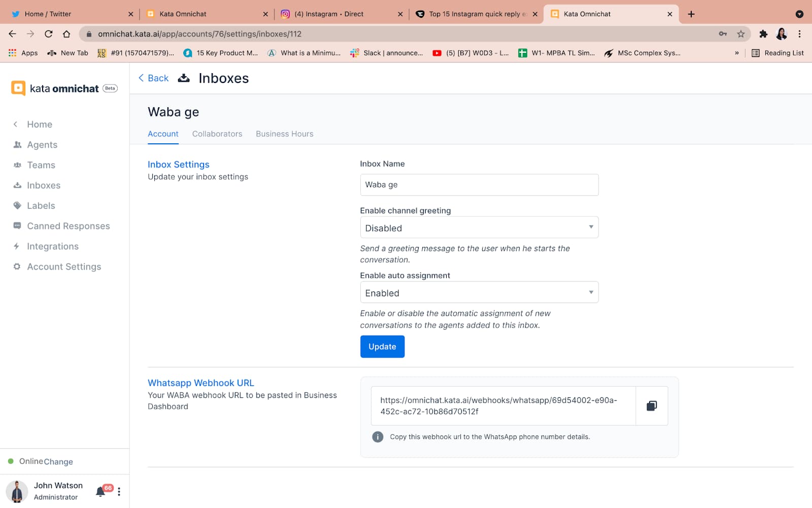Click the Labels tag icon in sidebar
Image resolution: width=812 pixels, height=508 pixels.
[x=17, y=206]
